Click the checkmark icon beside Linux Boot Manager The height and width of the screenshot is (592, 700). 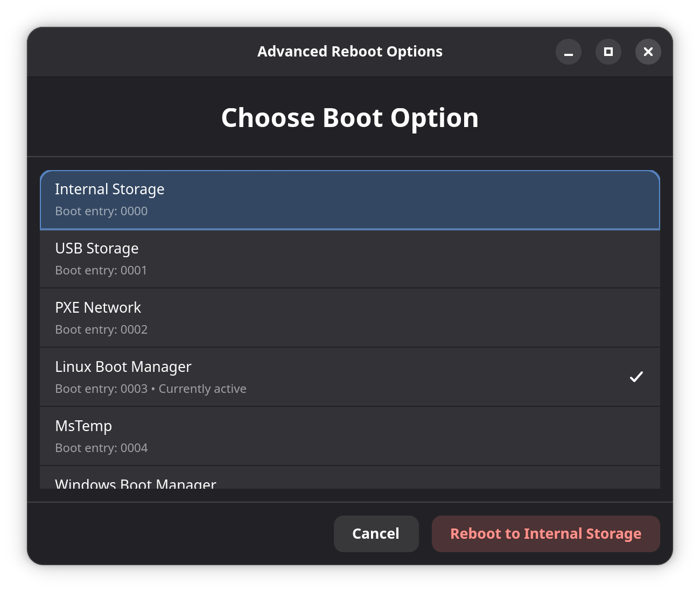636,377
